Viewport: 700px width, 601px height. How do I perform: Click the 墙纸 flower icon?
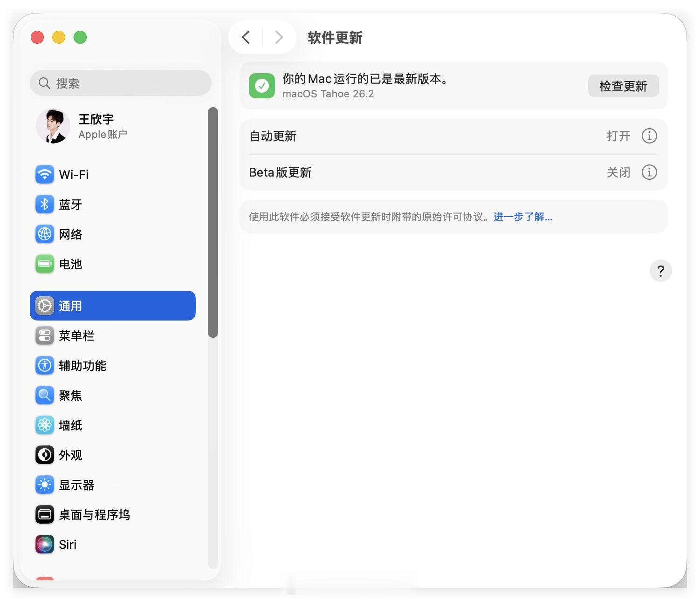(x=45, y=425)
